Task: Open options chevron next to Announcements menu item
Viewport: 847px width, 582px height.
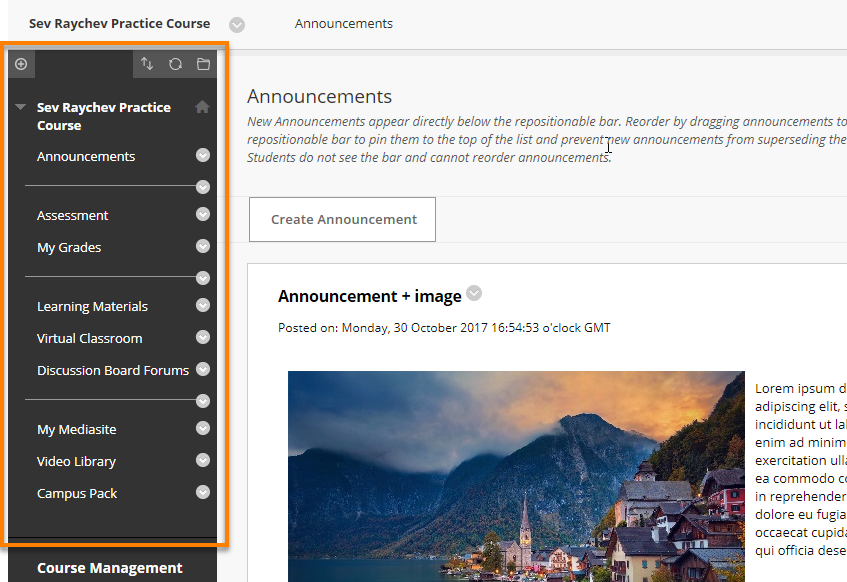Action: (x=203, y=156)
